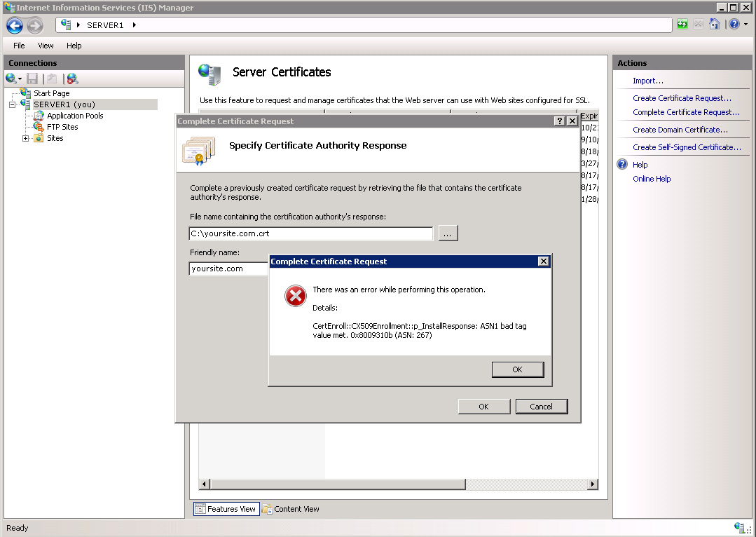Screen dimensions: 756x537
Task: Click the horizontal scrollbar right arrow
Action: 593,484
